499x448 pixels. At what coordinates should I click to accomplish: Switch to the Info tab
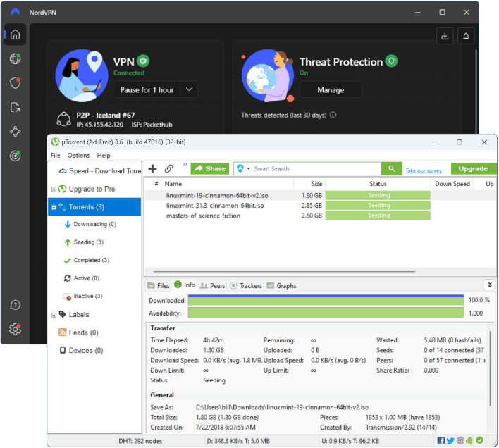click(185, 285)
